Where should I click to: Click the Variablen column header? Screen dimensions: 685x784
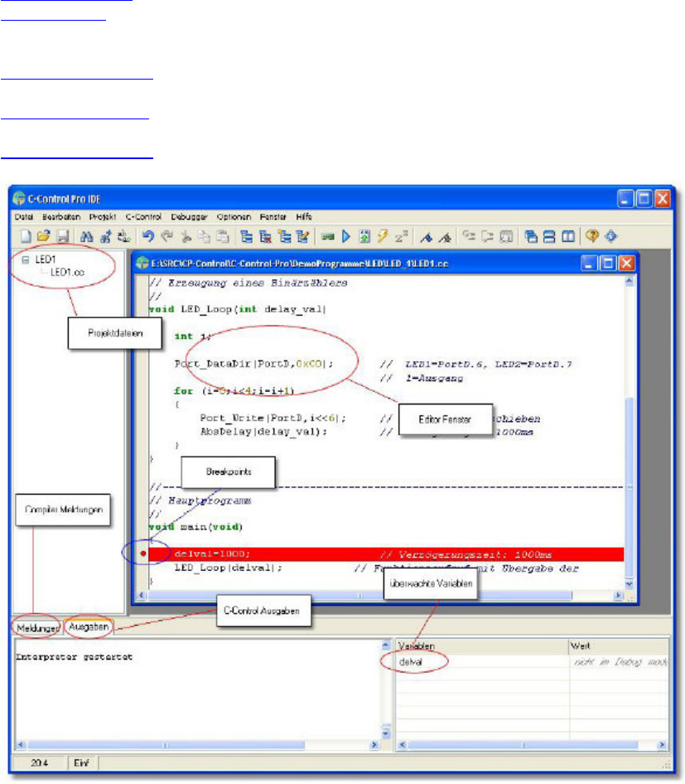coord(482,646)
